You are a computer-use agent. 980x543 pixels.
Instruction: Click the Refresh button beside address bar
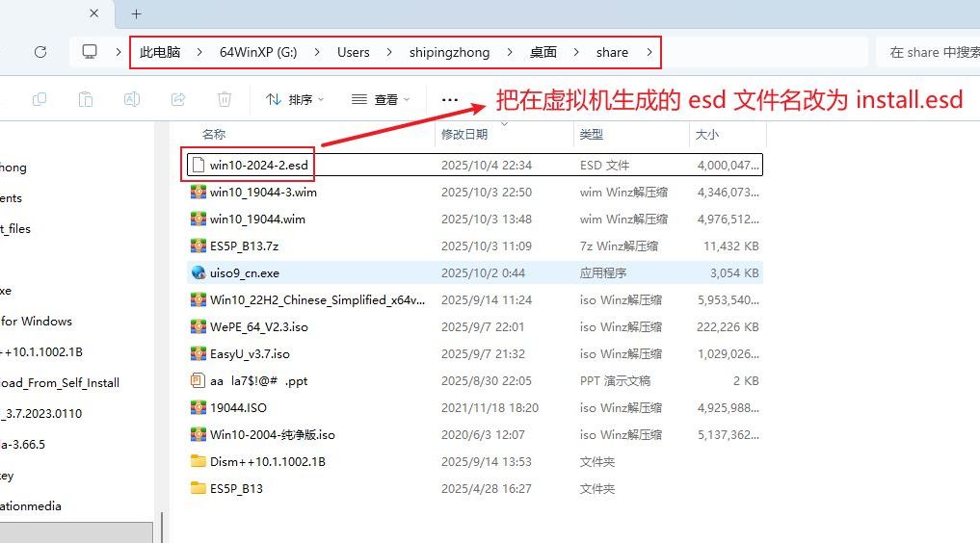coord(40,53)
